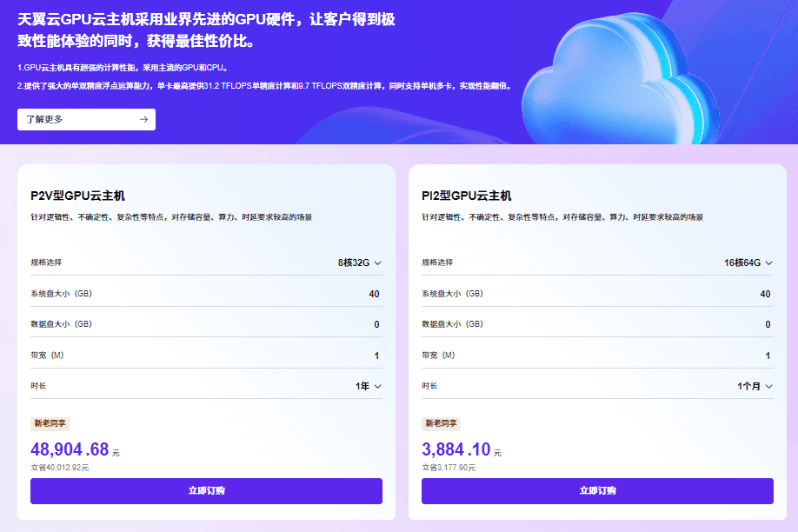This screenshot has width=798, height=532.
Task: Open the 8核32G spec dropdown
Action: [x=359, y=263]
